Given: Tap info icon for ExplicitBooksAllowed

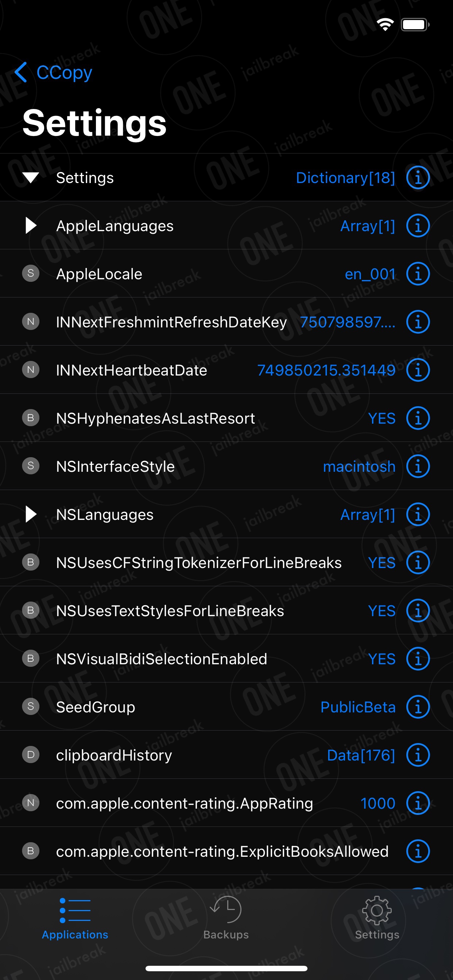Looking at the screenshot, I should coord(418,851).
